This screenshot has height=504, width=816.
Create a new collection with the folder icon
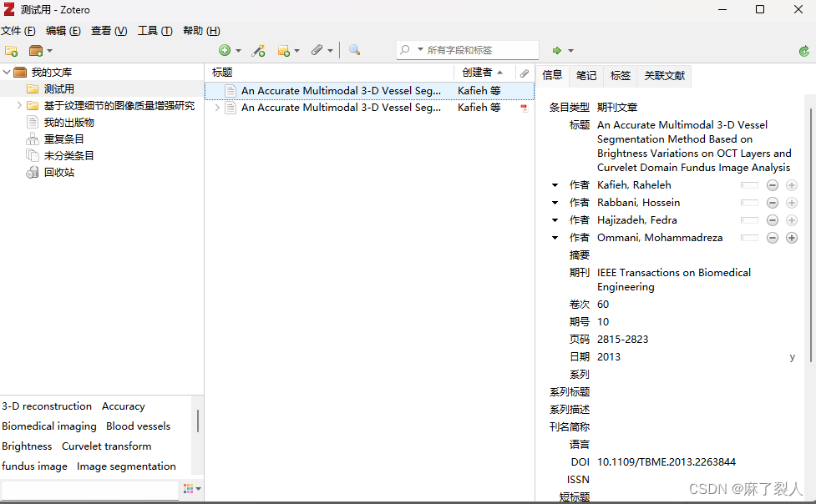[x=11, y=50]
